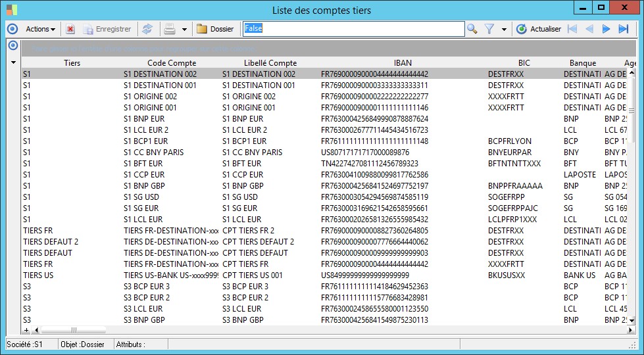Open the Actions dropdown menu
644x355 pixels.
[x=40, y=29]
